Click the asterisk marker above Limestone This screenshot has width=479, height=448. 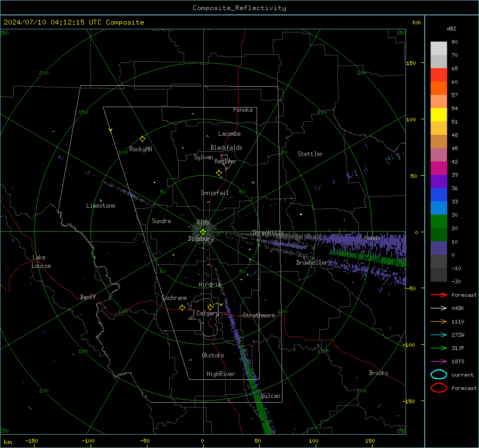point(101,201)
